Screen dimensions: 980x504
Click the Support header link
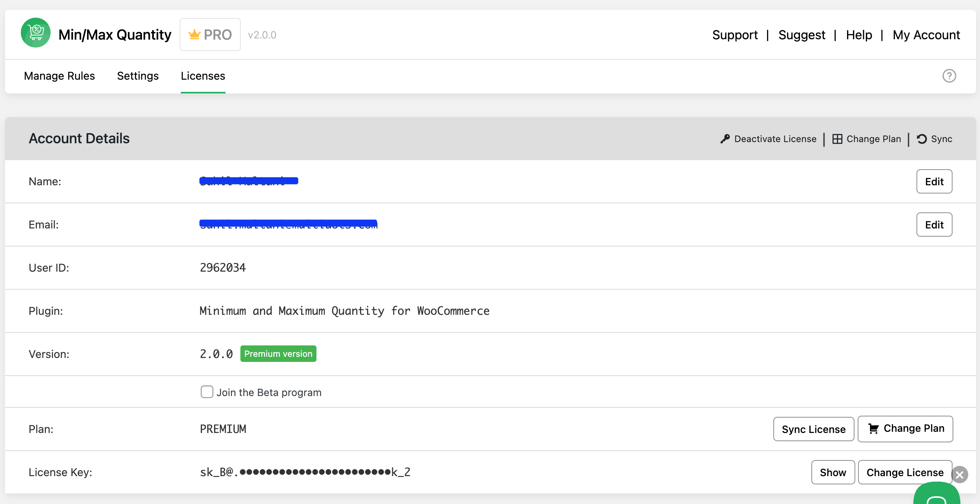coord(734,35)
